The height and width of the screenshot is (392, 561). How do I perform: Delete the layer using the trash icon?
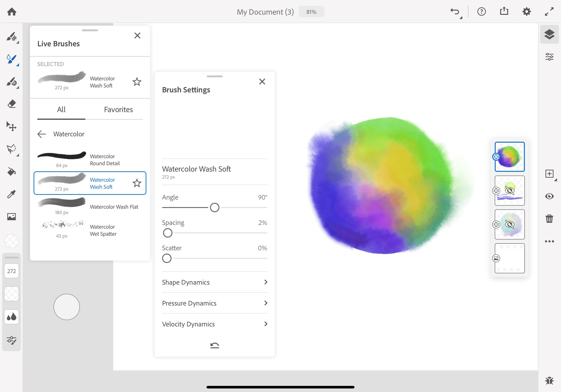pos(549,219)
